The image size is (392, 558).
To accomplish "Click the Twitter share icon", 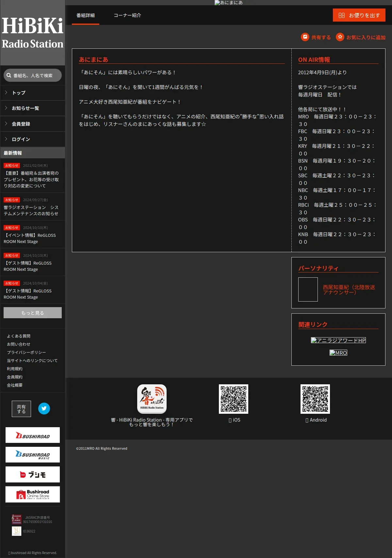I will pos(44,408).
